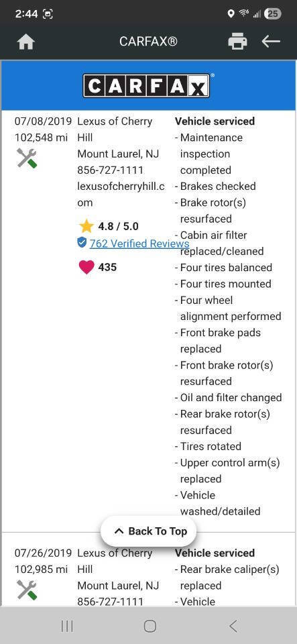Tap the home icon in header

click(x=25, y=42)
